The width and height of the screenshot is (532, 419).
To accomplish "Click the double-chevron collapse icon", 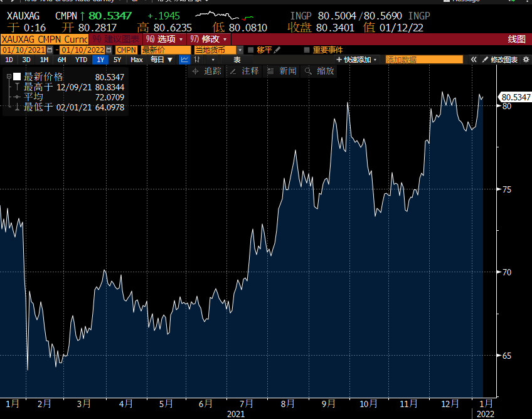I will click(474, 60).
